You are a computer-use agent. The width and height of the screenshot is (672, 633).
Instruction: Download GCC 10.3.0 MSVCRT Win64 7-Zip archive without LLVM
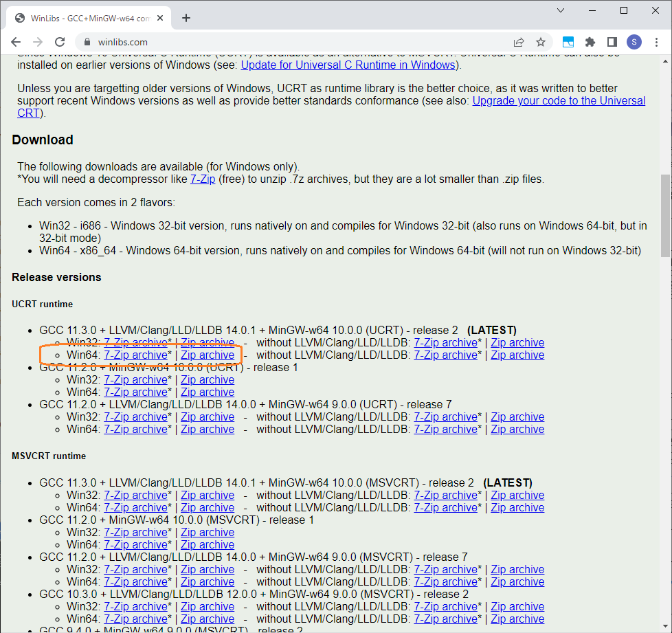point(446,619)
